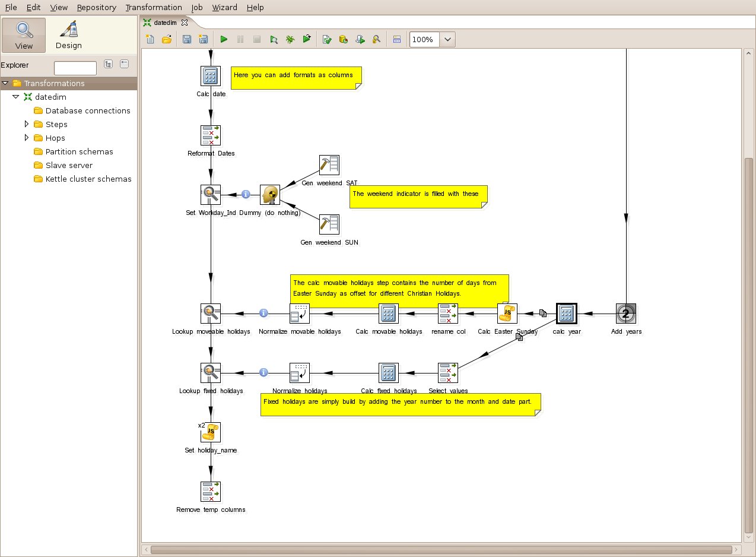Click the canvas horizontal scrollbar thumb
Image resolution: width=756 pixels, height=557 pixels.
[442, 549]
